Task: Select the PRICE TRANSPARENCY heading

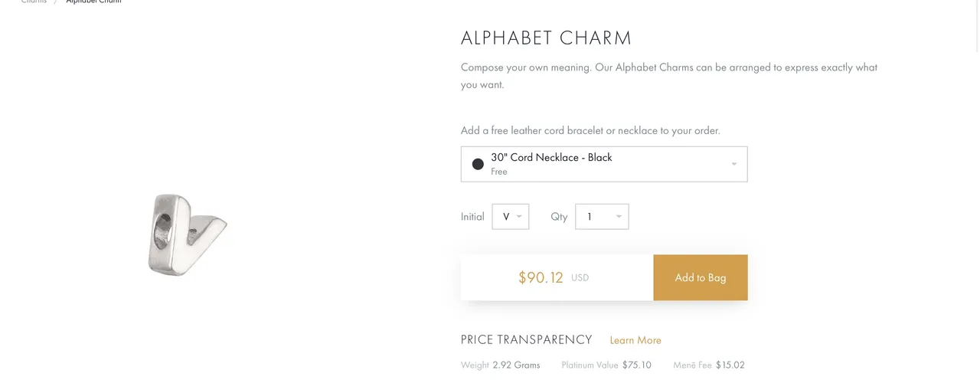Action: [527, 339]
